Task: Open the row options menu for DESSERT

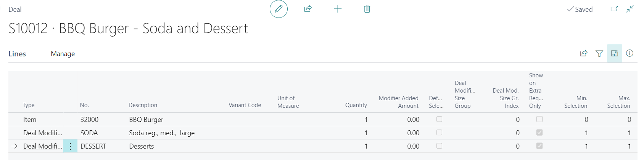Action: tap(70, 146)
